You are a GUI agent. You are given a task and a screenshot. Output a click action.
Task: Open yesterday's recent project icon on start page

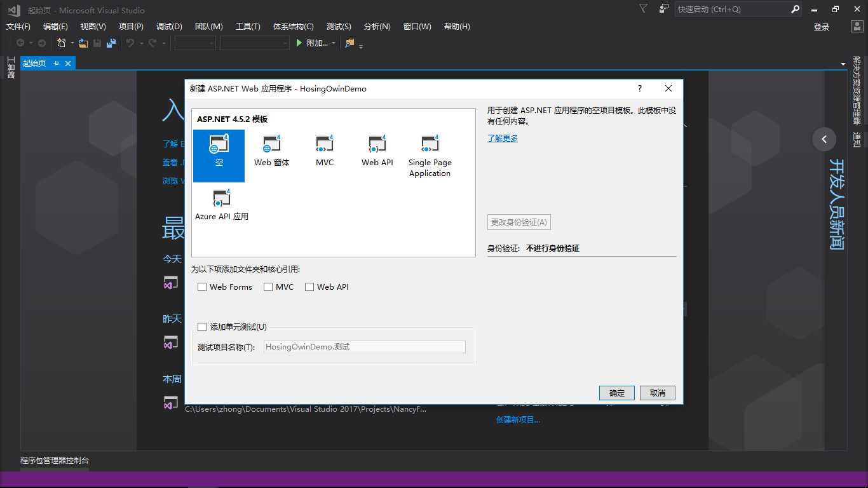[x=170, y=343]
